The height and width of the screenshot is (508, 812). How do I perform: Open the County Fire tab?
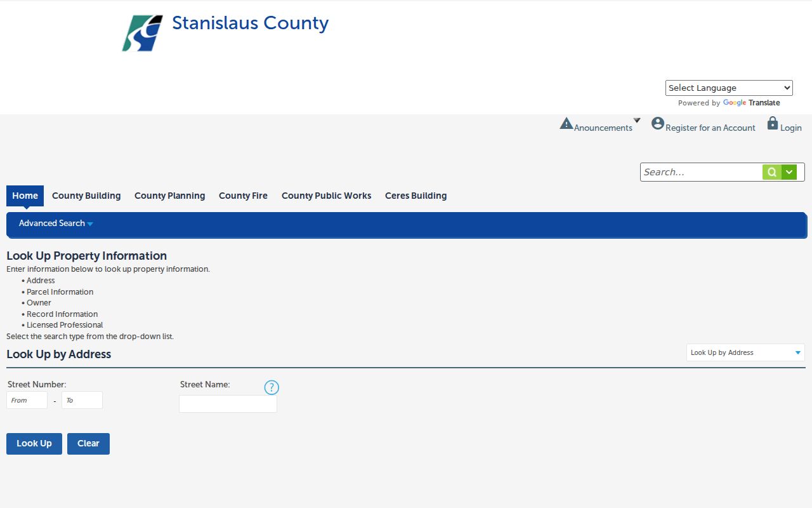243,196
